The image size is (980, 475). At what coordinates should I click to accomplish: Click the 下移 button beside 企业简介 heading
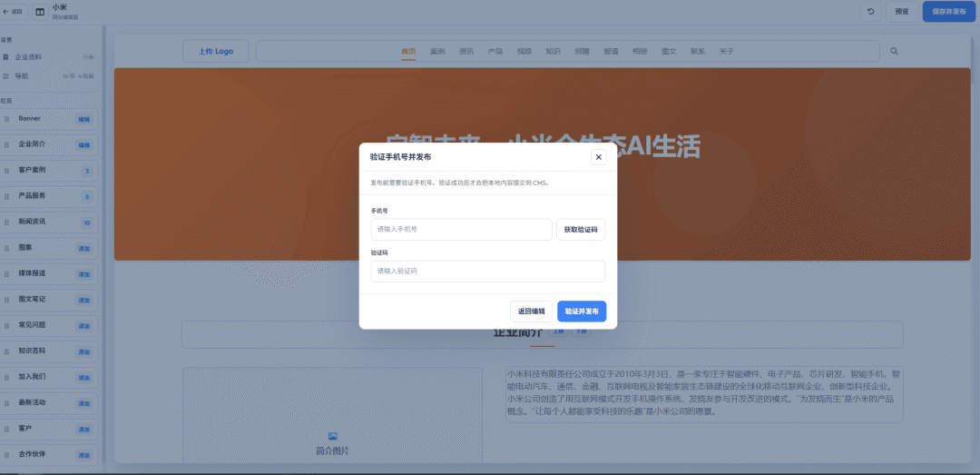point(582,332)
